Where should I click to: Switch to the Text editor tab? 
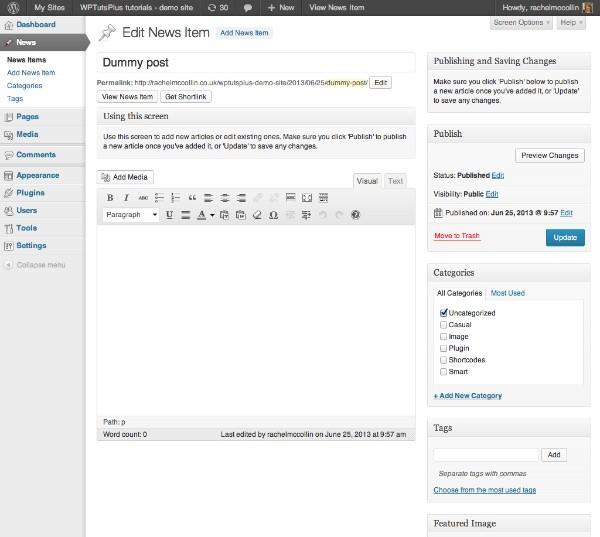[395, 181]
